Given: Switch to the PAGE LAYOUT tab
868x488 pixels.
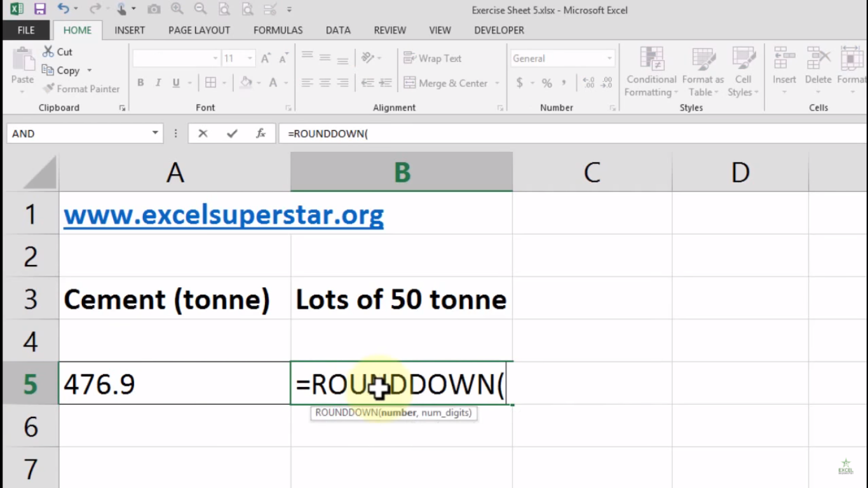Looking at the screenshot, I should pos(199,30).
